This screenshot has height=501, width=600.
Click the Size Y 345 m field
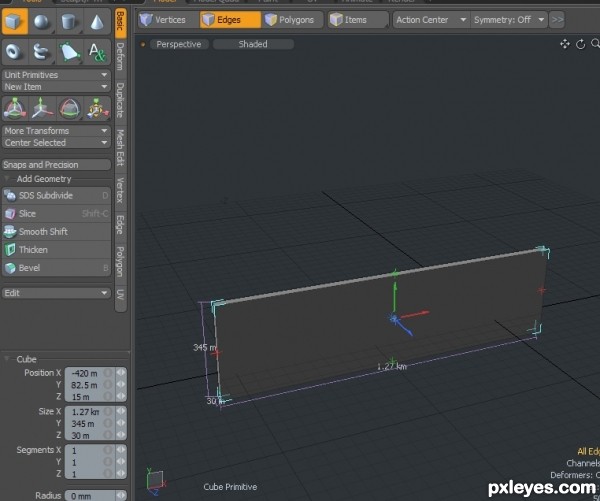[90, 424]
